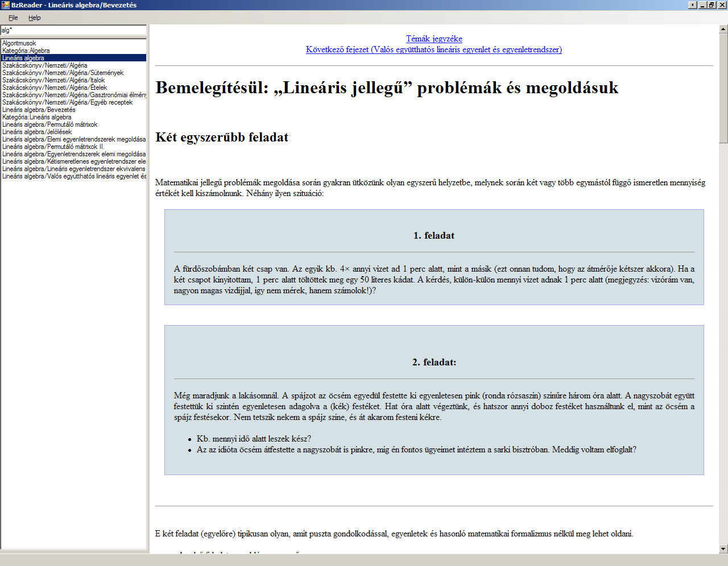This screenshot has height=566, width=728.
Task: Open the File menu
Action: 13,18
